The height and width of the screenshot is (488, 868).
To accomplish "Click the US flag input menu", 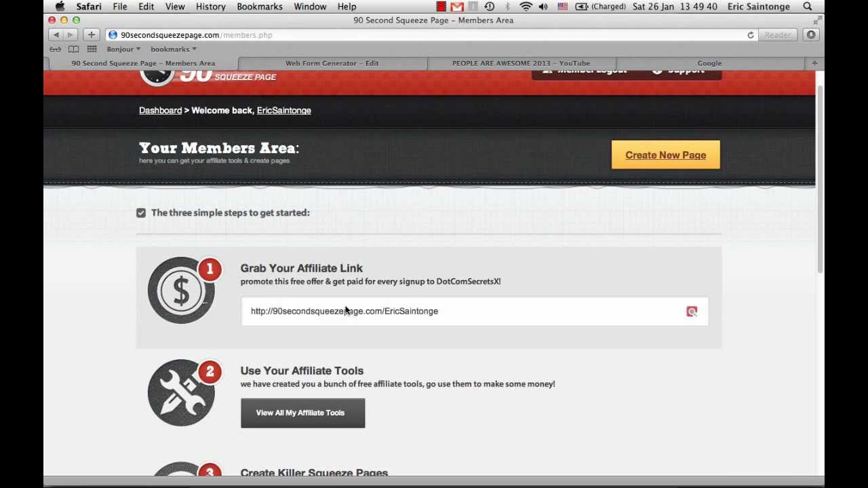I will coord(562,6).
